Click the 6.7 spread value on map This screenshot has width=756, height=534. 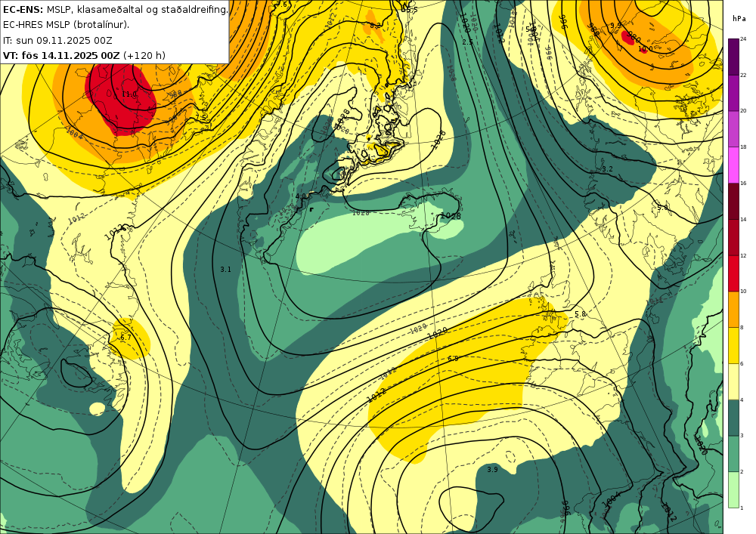[x=125, y=338]
